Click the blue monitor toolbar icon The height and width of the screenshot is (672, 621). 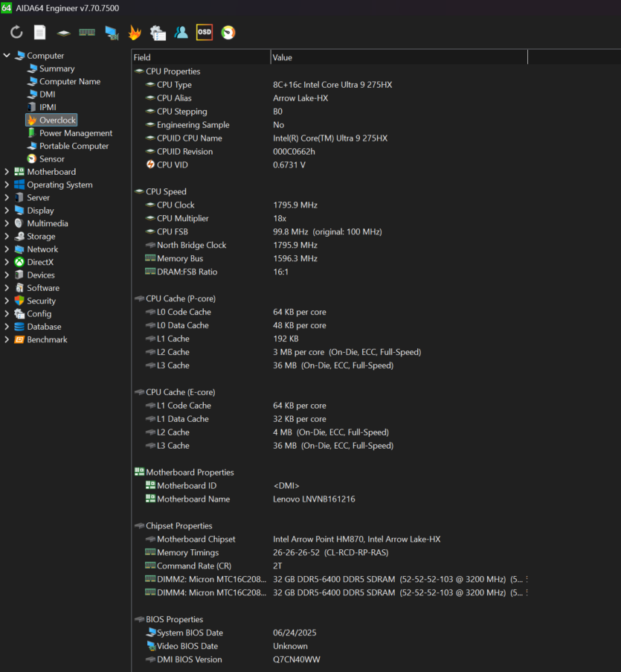112,33
